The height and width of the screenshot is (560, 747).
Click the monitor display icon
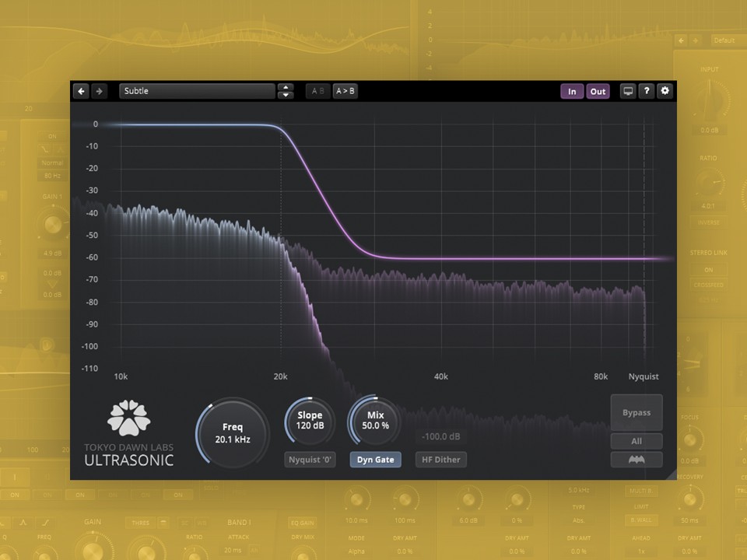[x=628, y=91]
